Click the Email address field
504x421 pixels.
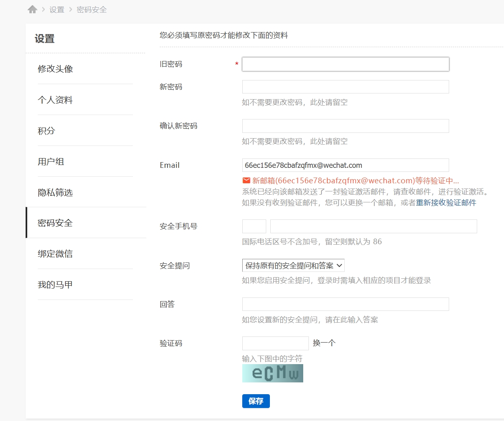[x=345, y=165]
